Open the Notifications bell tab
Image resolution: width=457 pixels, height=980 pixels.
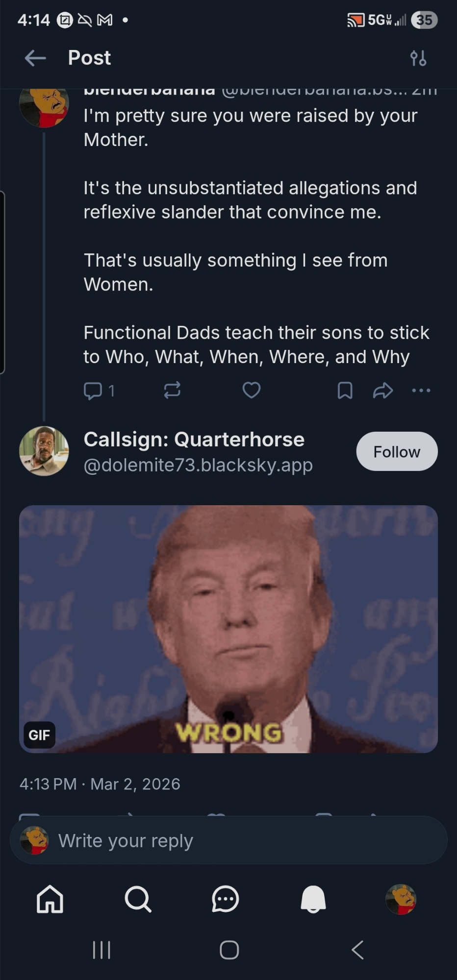click(313, 899)
